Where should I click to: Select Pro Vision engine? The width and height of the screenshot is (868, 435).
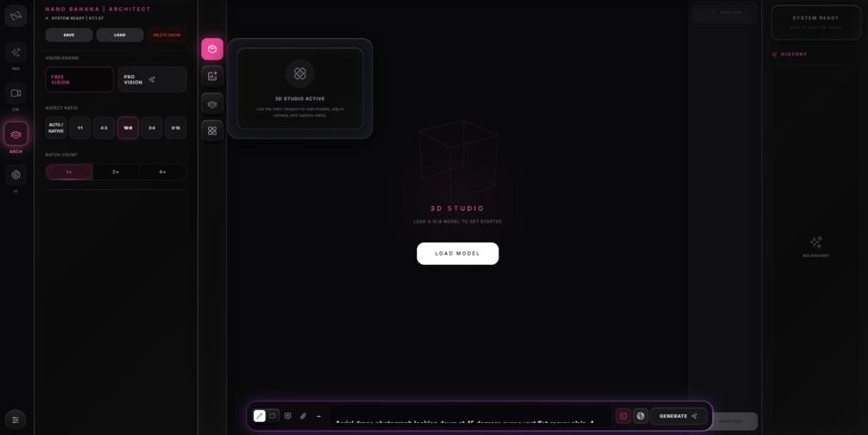point(152,79)
